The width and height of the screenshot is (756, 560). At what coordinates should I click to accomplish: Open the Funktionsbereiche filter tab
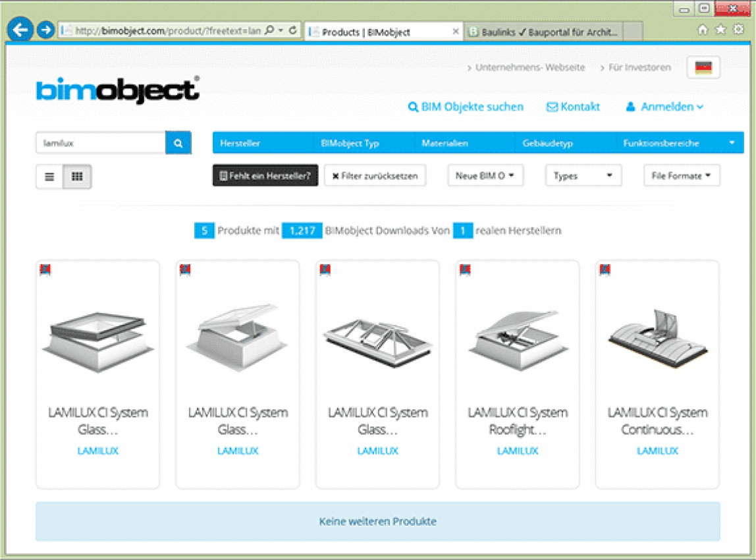[661, 143]
